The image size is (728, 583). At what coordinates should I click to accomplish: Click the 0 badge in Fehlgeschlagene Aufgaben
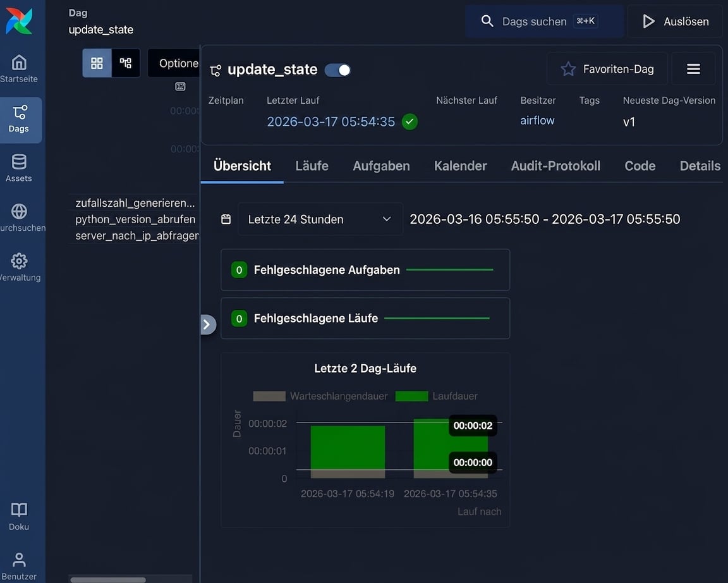(x=239, y=270)
